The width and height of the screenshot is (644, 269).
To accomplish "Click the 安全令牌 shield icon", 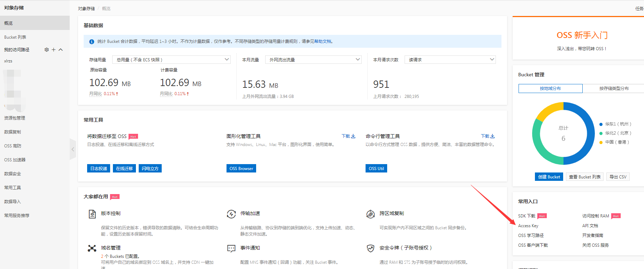I will tap(370, 248).
